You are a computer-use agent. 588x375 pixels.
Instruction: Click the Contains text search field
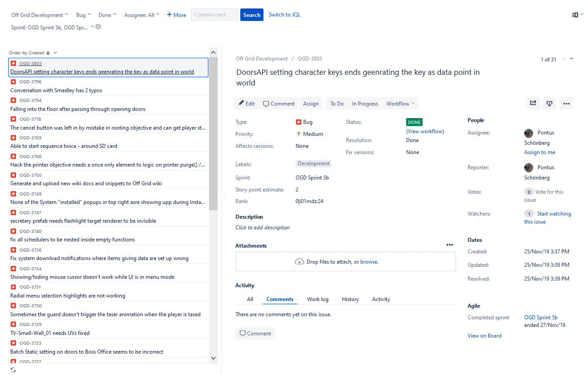(214, 15)
